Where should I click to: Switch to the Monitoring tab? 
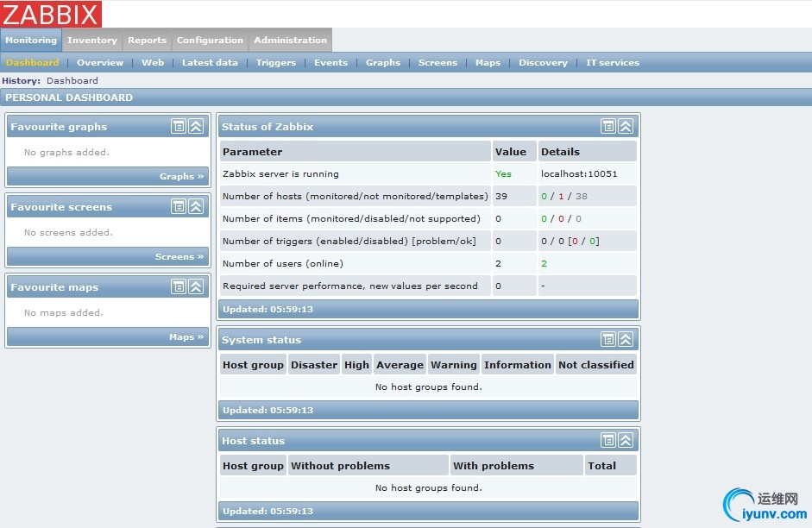coord(31,40)
